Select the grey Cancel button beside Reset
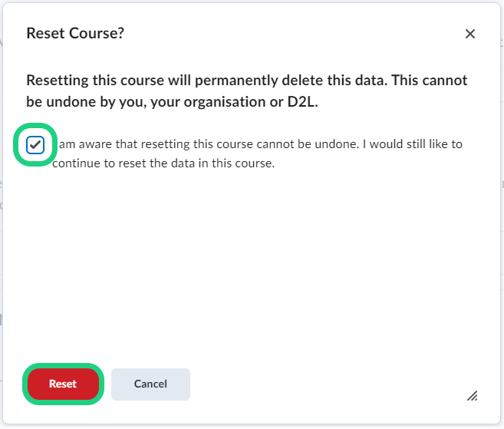Image resolution: width=504 pixels, height=429 pixels. coord(150,384)
